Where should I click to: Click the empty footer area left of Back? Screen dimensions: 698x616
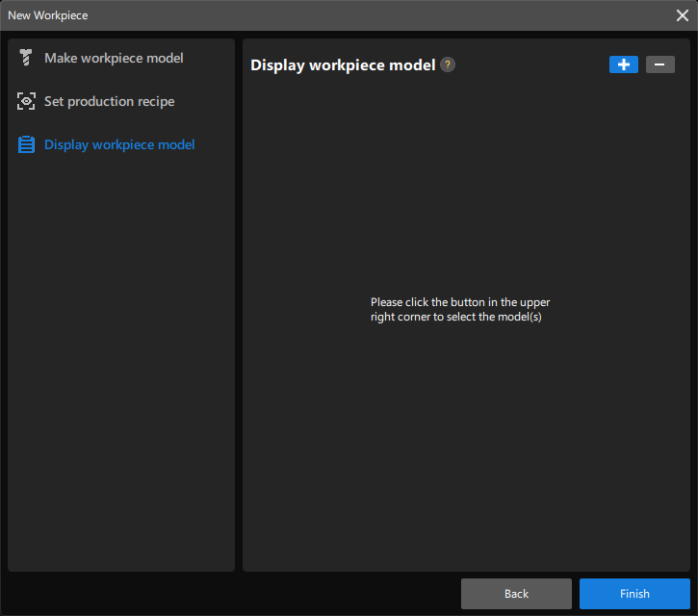231,593
